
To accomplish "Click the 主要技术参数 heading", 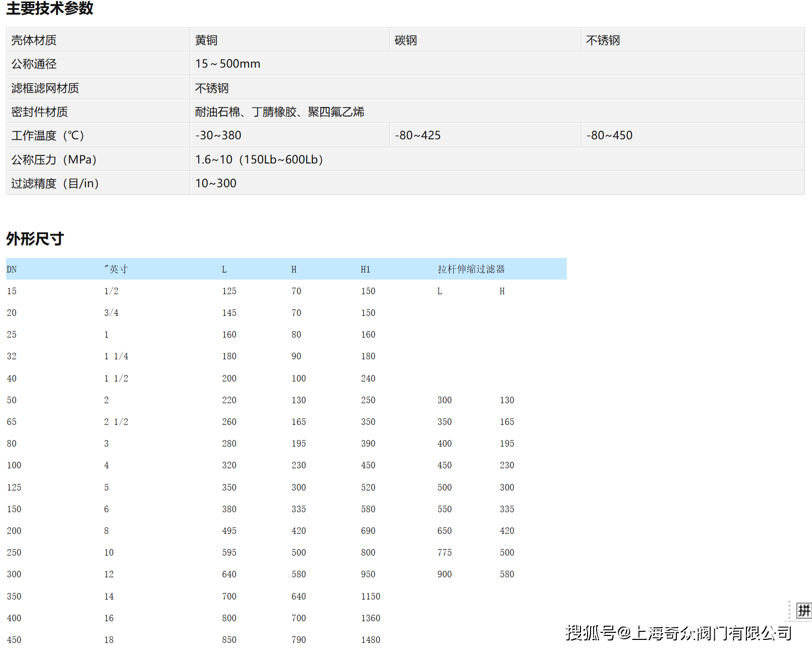I will pos(49,8).
